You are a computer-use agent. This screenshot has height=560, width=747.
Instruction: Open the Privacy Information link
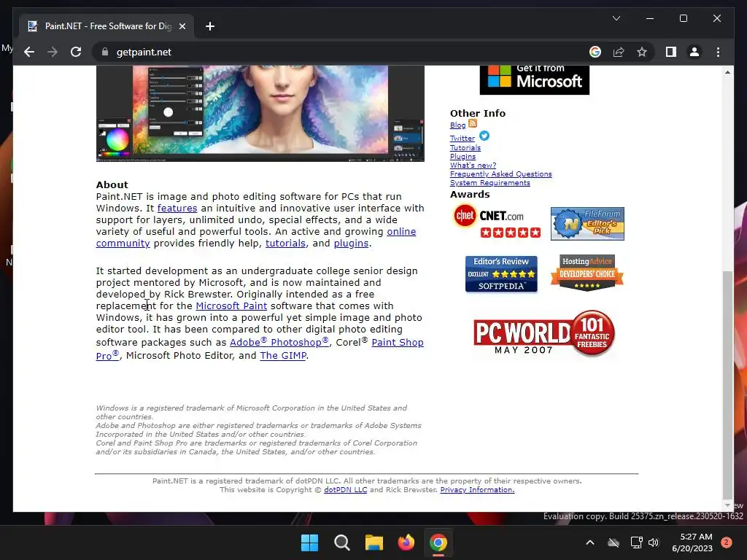tap(477, 489)
